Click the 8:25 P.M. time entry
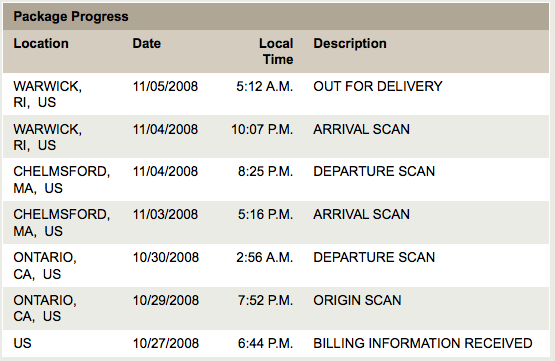Viewport: 555px width, 361px height. pos(265,171)
